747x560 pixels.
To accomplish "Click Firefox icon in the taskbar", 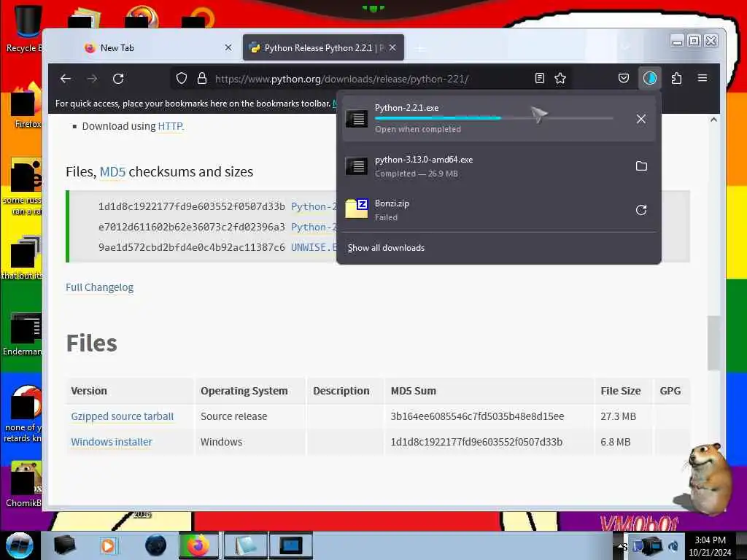I will [198, 545].
